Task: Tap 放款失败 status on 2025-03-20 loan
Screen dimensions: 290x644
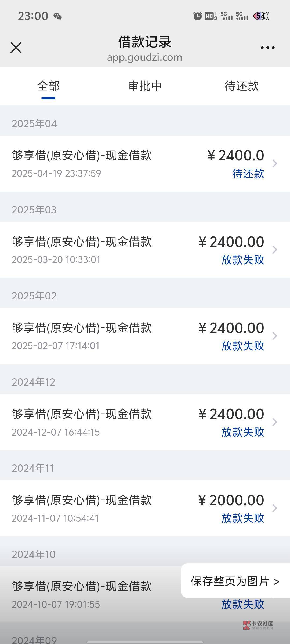Action: tap(243, 260)
